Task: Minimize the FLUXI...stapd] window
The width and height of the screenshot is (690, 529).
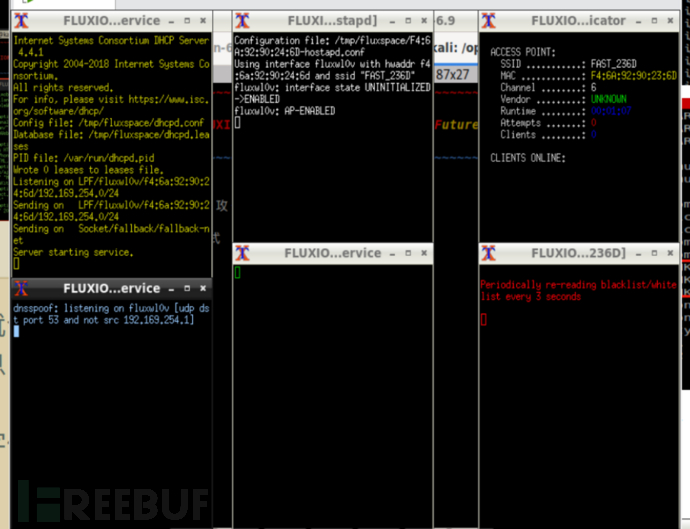Action: pyautogui.click(x=392, y=21)
